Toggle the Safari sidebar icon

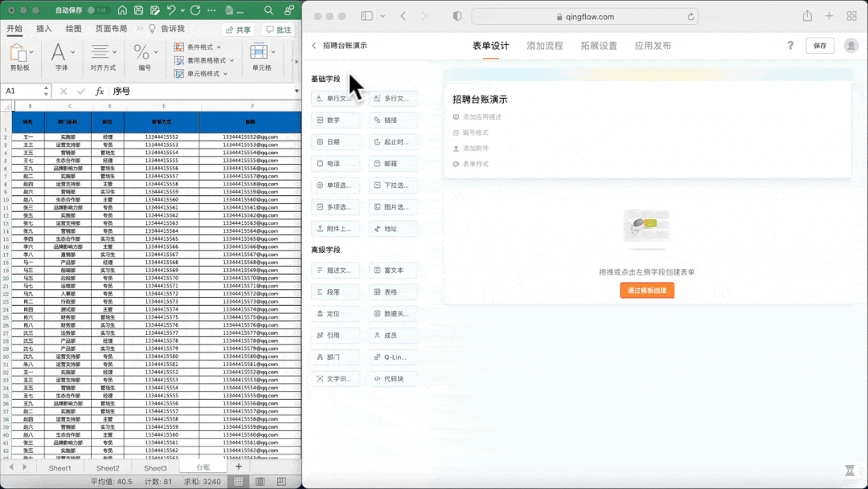click(366, 17)
